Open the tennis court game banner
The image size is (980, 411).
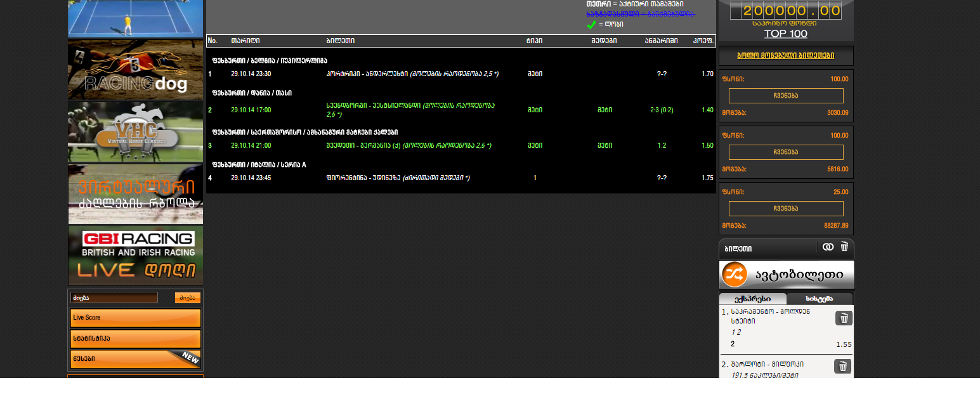[136, 18]
